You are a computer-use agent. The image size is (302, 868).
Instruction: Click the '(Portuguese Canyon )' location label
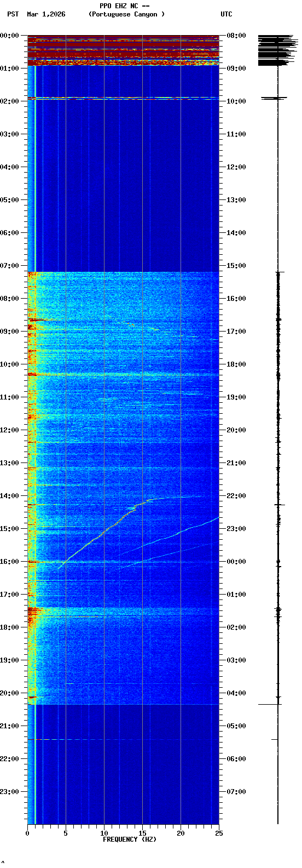coord(126,14)
